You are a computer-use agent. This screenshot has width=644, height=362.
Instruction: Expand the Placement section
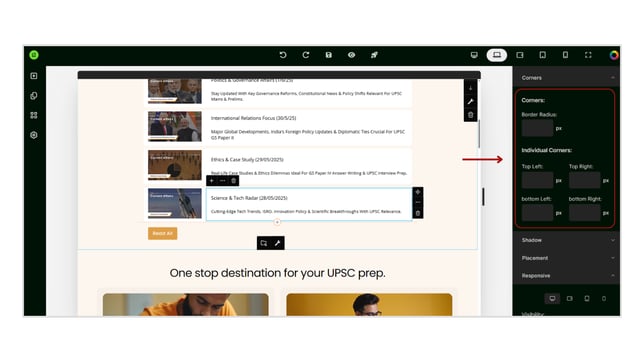point(566,258)
